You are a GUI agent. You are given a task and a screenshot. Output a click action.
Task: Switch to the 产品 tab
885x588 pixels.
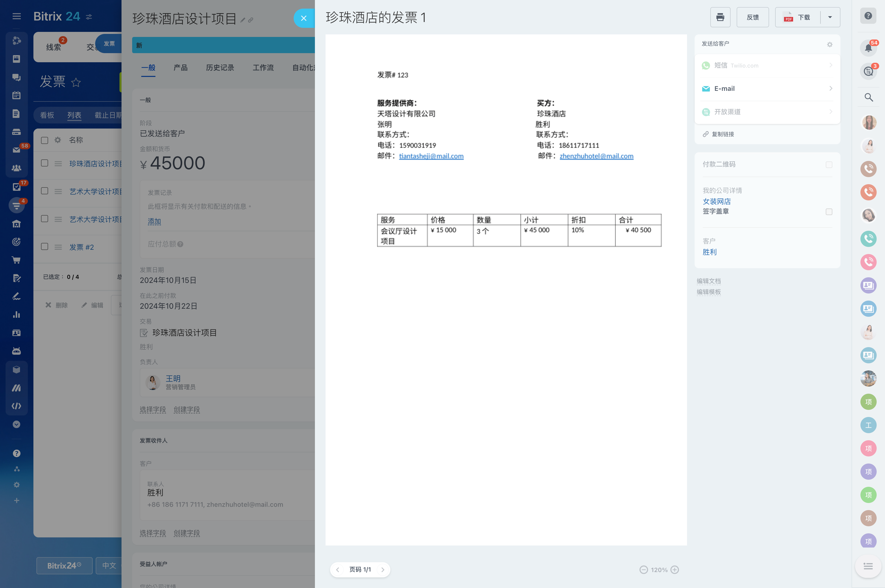pos(180,68)
